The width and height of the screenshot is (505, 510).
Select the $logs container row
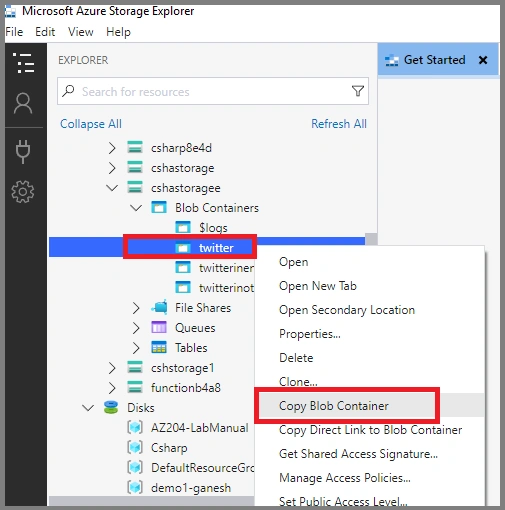[207, 227]
